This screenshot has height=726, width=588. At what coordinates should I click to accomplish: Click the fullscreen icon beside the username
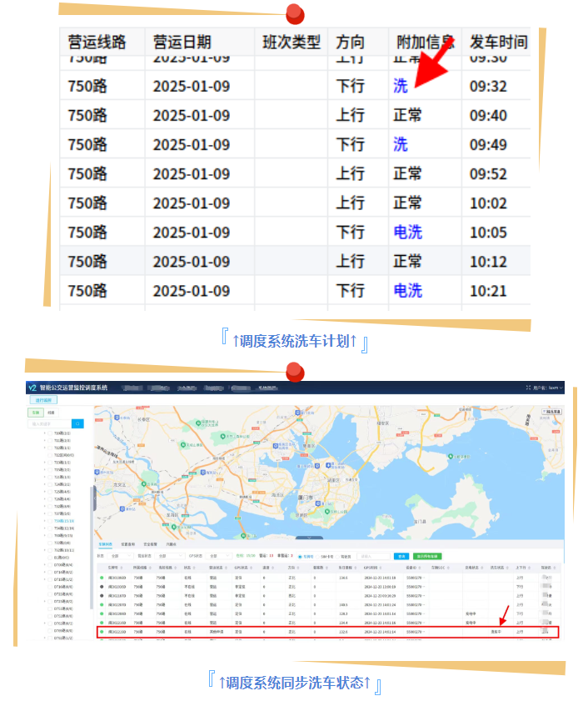pyautogui.click(x=528, y=388)
